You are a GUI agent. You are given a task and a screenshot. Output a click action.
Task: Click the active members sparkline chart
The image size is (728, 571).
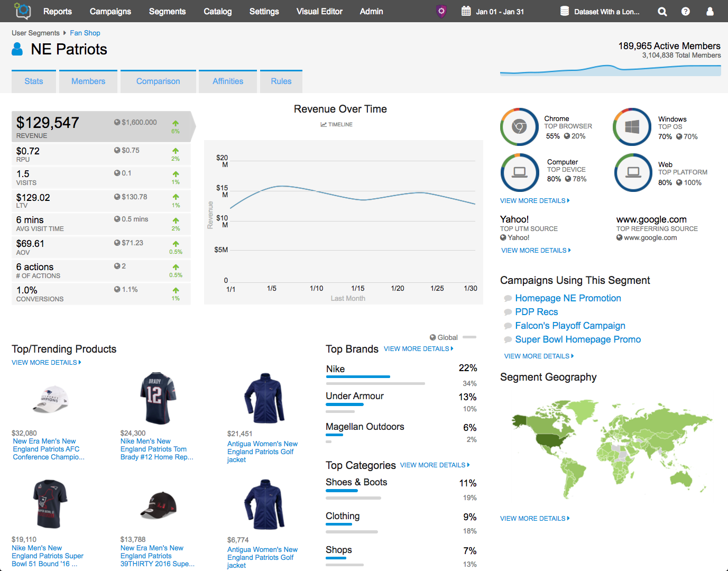coord(611,70)
